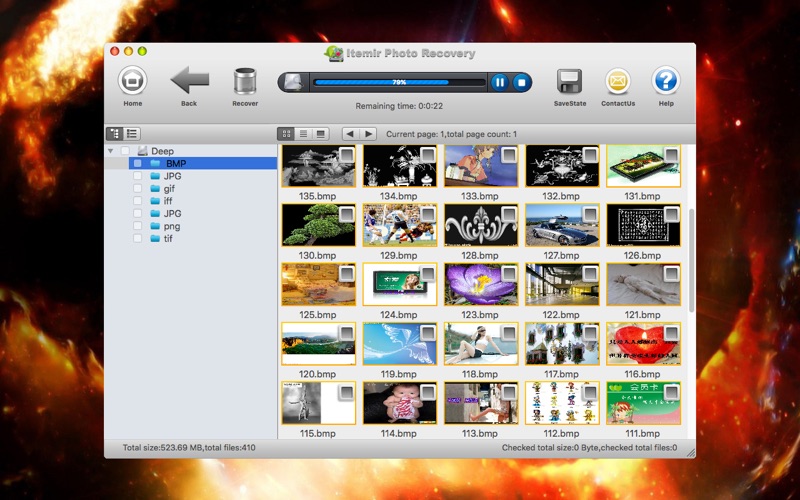Stop the scan with stop button
The width and height of the screenshot is (800, 500).
pos(520,82)
